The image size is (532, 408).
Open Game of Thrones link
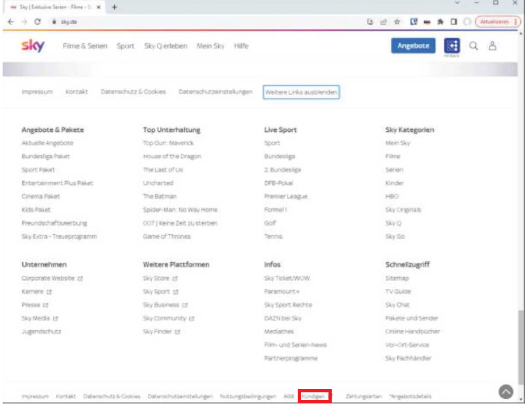(x=167, y=237)
